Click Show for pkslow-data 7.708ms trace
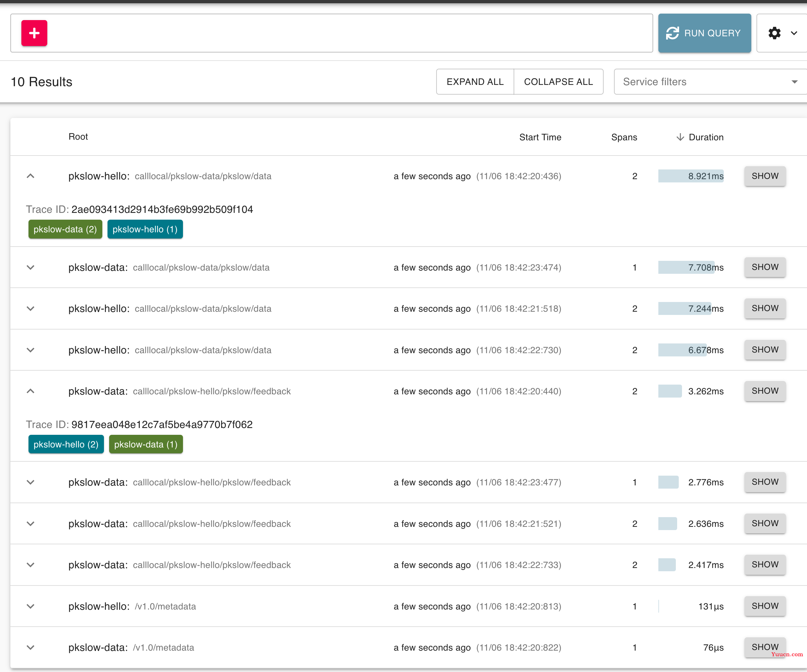Viewport: 807px width, 672px height. tap(764, 267)
